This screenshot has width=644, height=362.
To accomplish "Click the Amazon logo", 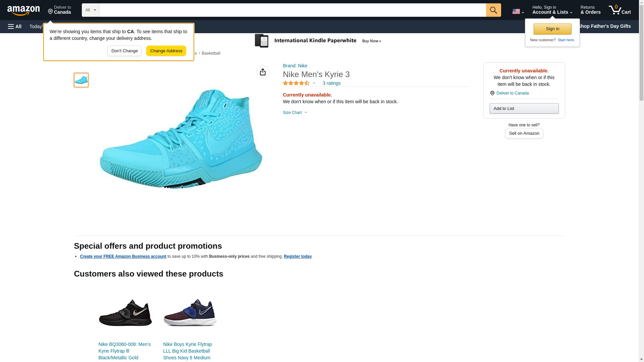I will 23,10.
